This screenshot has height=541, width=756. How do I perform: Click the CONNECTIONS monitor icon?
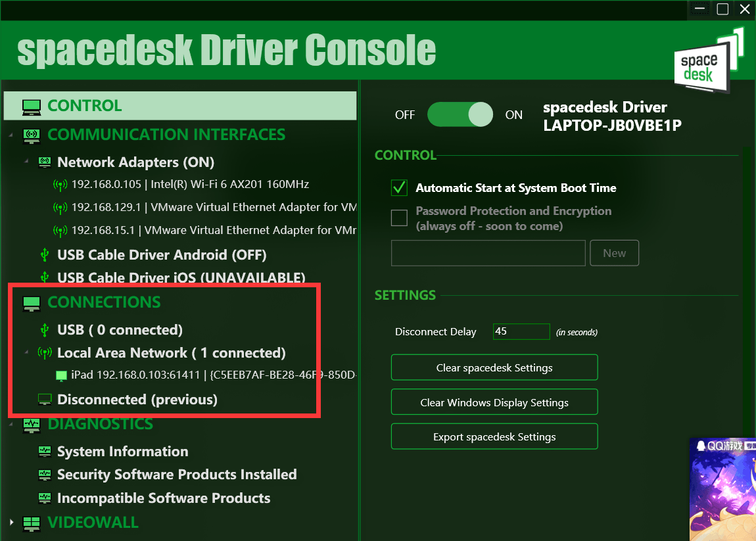coord(32,303)
